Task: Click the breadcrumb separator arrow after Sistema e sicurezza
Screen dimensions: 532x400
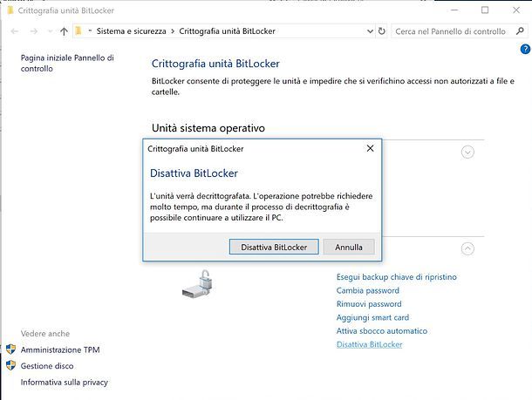Action: tap(173, 31)
